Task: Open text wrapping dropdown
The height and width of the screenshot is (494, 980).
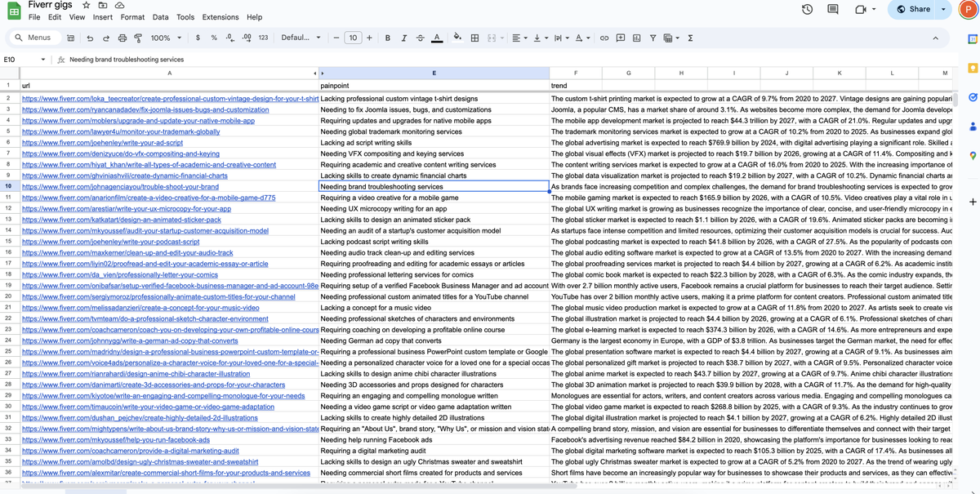Action: 562,38
